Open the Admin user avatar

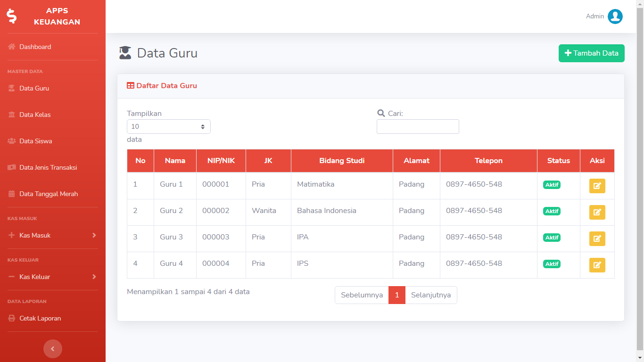[x=615, y=16]
